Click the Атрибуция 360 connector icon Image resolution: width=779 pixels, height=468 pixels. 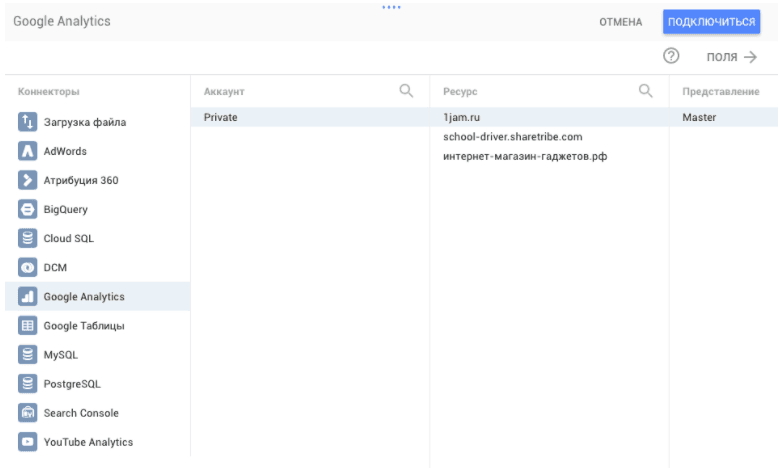(x=27, y=180)
